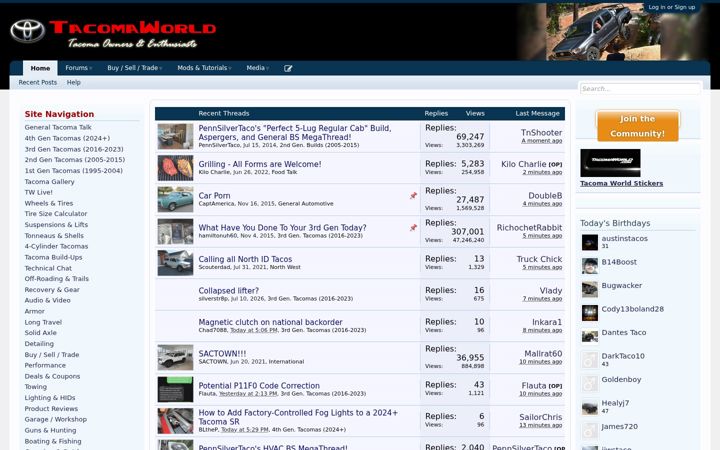Open Car Porn thread thumbnail
Image resolution: width=720 pixels, height=450 pixels.
point(175,199)
